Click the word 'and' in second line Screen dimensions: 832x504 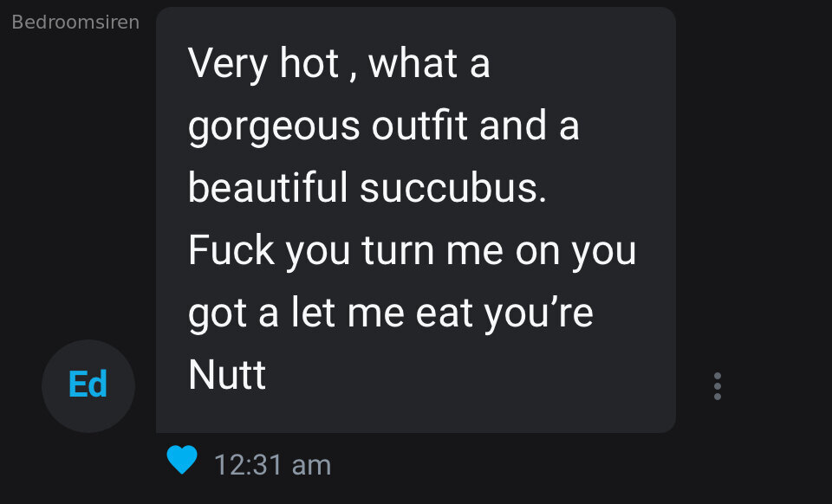point(512,125)
